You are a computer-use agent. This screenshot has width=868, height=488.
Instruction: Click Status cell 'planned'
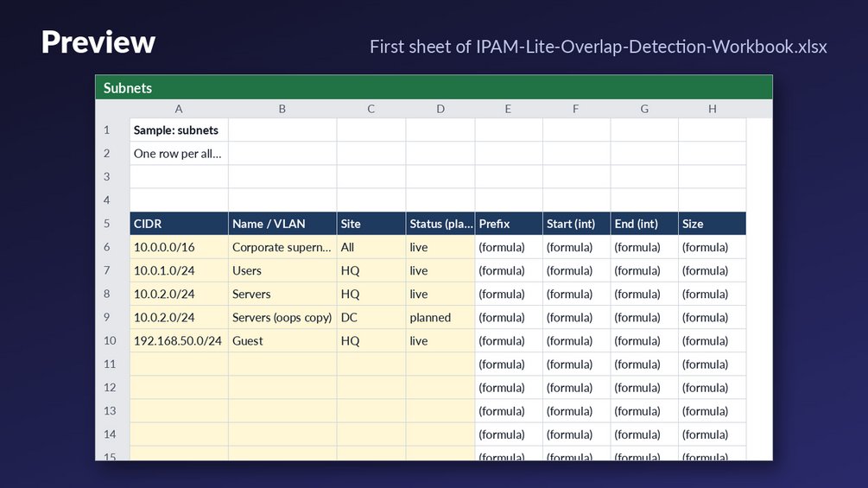pos(440,318)
